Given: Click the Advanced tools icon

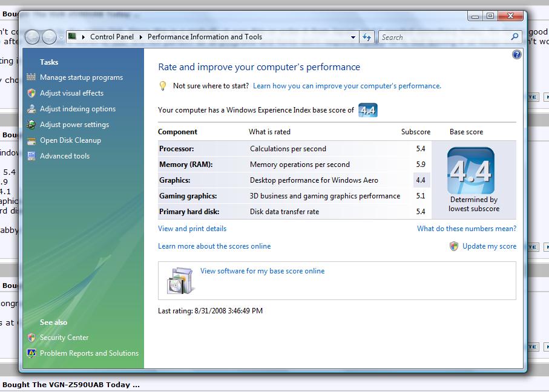Looking at the screenshot, I should [31, 155].
